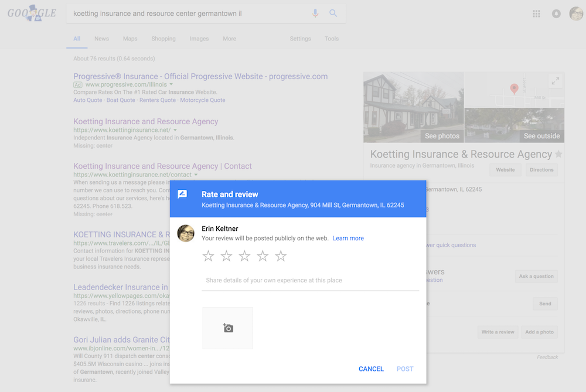This screenshot has height=392, width=586.
Task: Select four star rating
Action: click(x=263, y=256)
